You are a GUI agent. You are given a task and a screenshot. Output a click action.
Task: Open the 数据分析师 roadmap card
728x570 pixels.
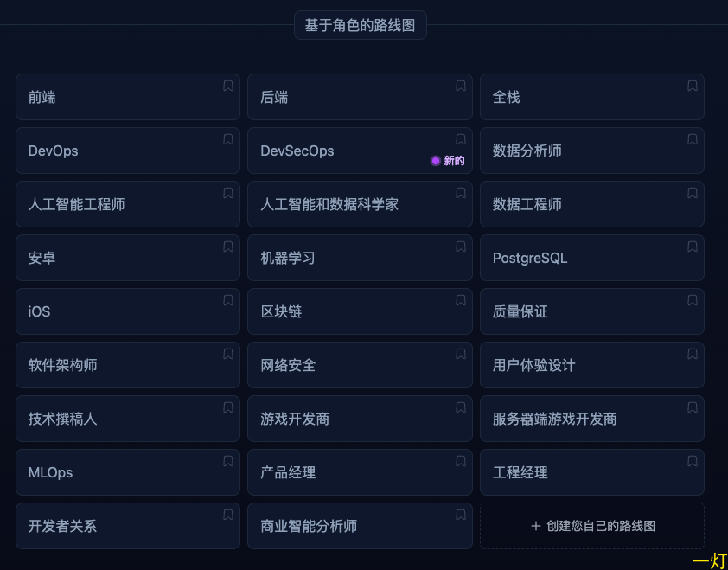click(592, 151)
